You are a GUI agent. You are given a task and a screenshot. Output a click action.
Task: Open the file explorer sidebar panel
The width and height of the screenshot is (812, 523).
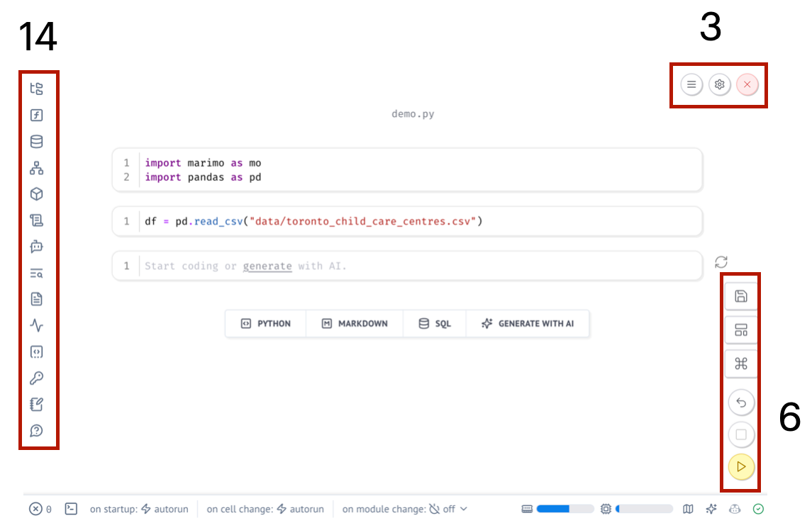click(37, 89)
